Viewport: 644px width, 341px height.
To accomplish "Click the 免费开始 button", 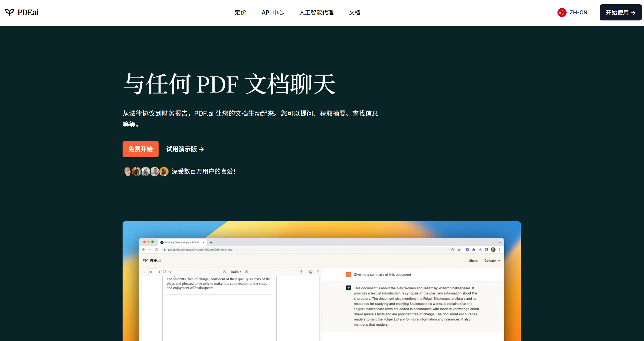I will point(140,149).
